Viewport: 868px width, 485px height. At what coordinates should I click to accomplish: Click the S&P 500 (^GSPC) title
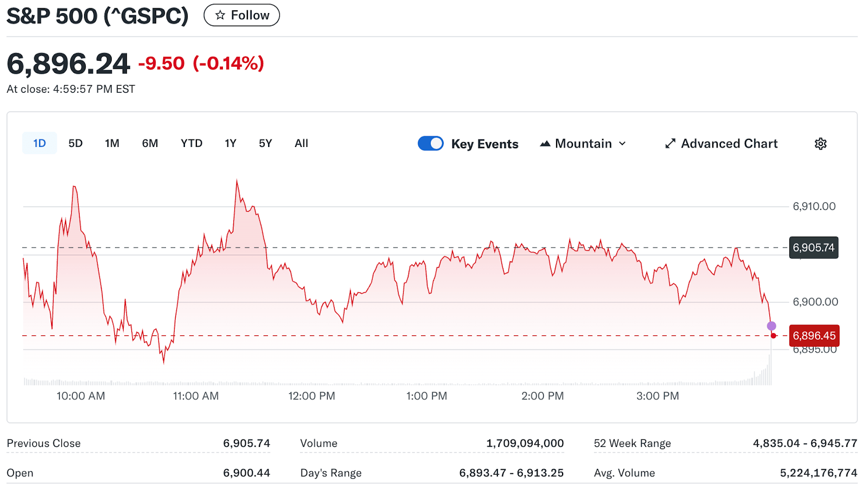(98, 16)
